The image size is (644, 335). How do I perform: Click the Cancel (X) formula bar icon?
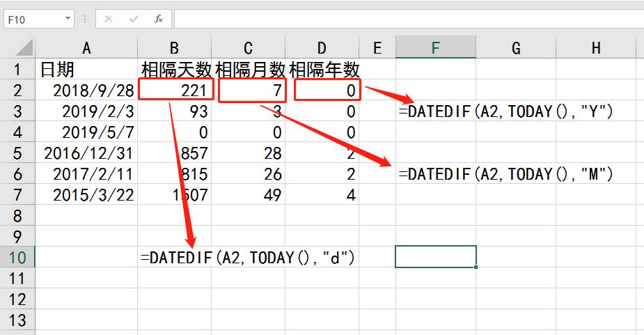pos(109,19)
